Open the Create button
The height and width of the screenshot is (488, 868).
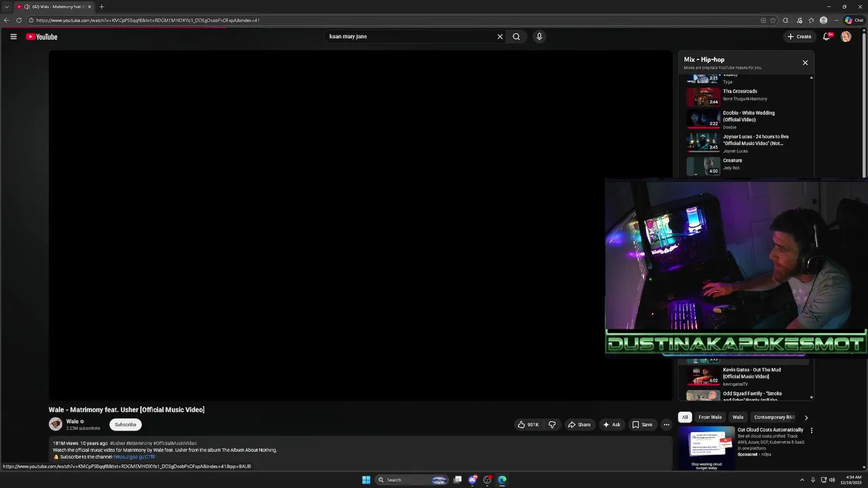[x=800, y=37]
